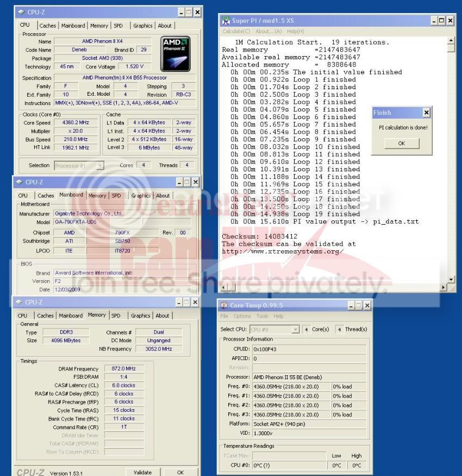The image size is (462, 476).
Task: Maximize the Super PI window
Action: click(441, 21)
